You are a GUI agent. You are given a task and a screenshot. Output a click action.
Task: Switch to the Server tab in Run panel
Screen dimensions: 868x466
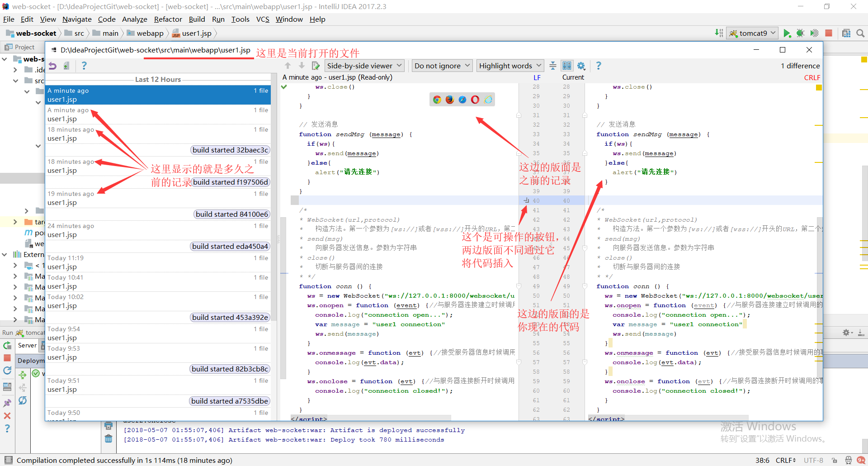(27, 345)
